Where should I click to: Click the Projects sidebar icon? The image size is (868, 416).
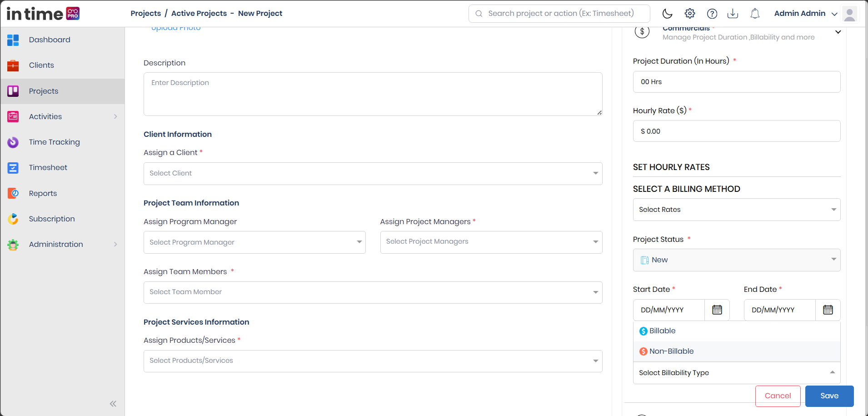pos(13,91)
